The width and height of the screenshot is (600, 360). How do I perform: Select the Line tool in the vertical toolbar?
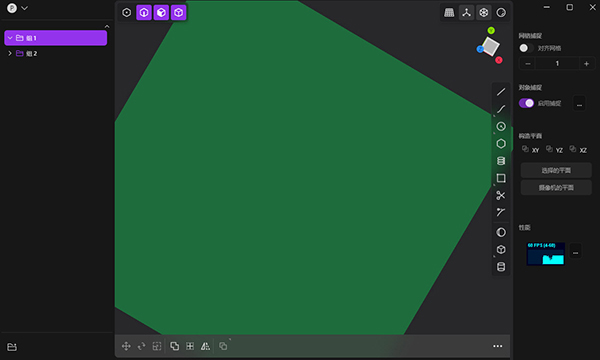[x=501, y=92]
